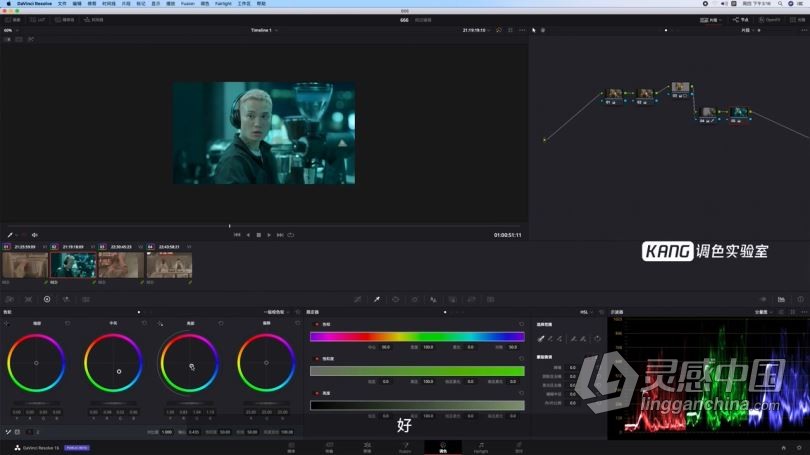
Task: Toggle the hue qualifier enable dot
Action: (317, 324)
